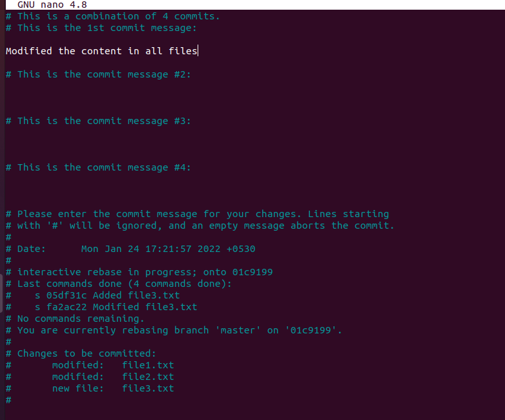Click the 'commit message #3' header line
This screenshot has height=420, width=505.
click(x=98, y=121)
